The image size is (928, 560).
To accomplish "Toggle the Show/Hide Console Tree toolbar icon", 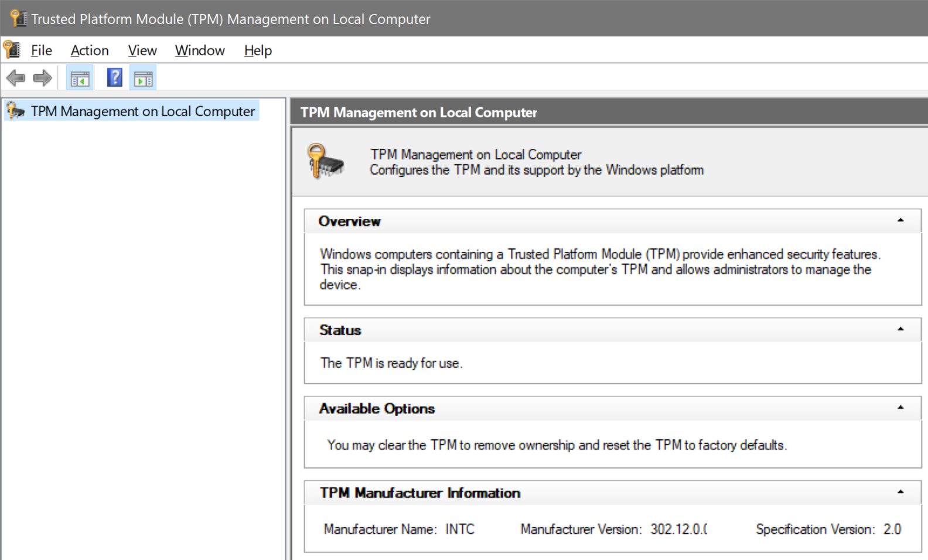I will click(x=80, y=78).
